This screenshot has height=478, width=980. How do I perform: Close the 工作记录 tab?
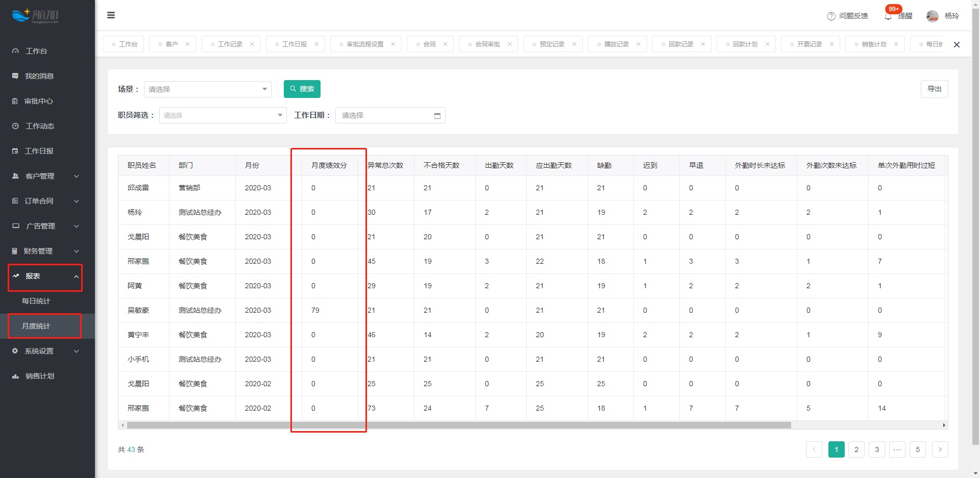tap(252, 44)
